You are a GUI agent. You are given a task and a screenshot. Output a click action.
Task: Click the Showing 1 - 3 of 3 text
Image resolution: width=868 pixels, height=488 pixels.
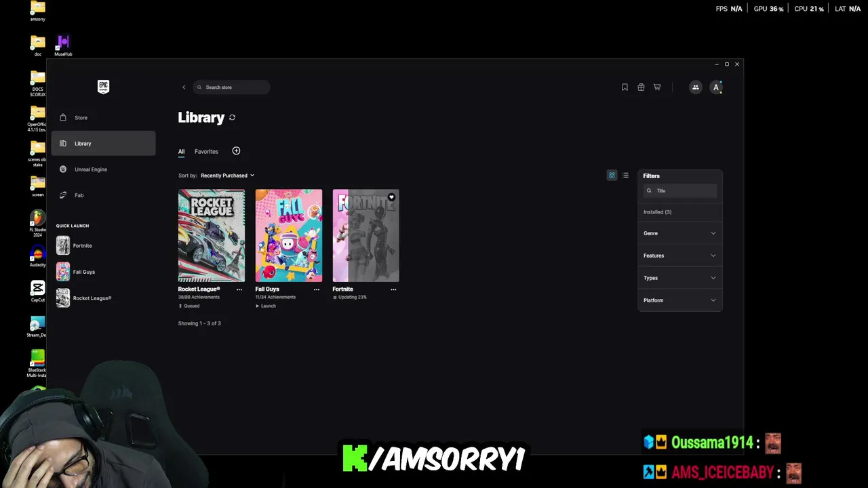pyautogui.click(x=199, y=323)
